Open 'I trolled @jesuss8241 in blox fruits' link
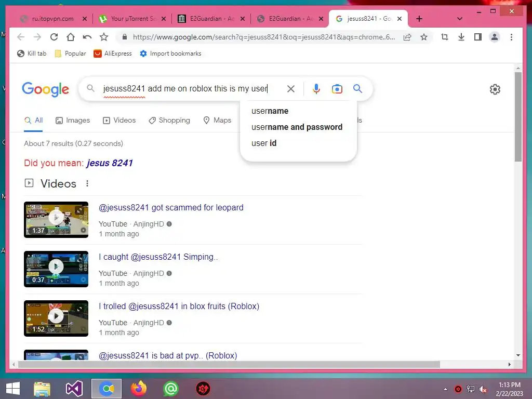Image resolution: width=532 pixels, height=399 pixels. coord(179,307)
